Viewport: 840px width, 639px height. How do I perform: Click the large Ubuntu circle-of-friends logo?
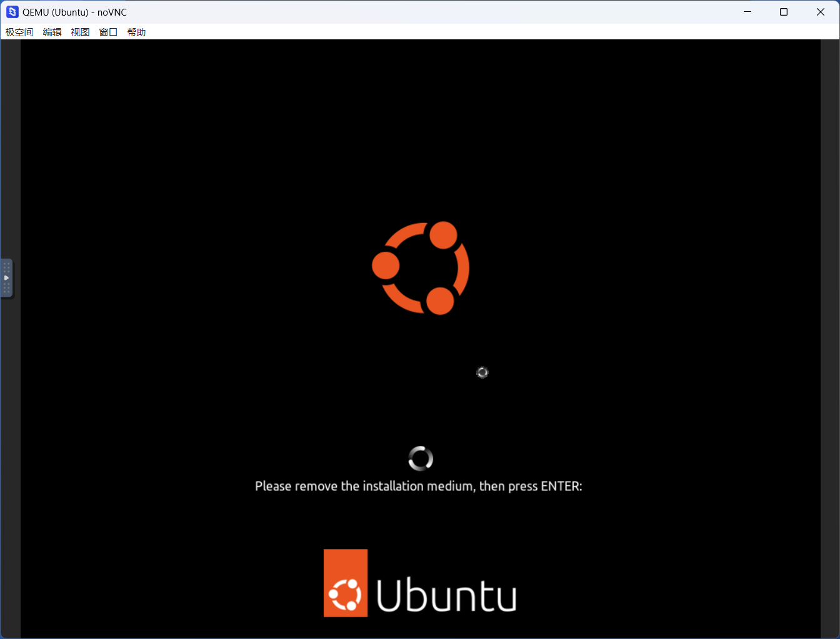[421, 268]
